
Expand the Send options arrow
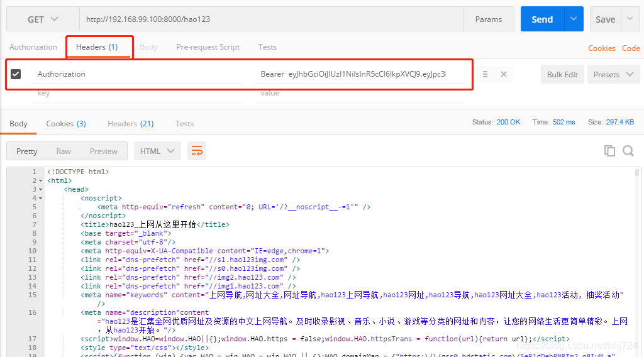[x=574, y=19]
